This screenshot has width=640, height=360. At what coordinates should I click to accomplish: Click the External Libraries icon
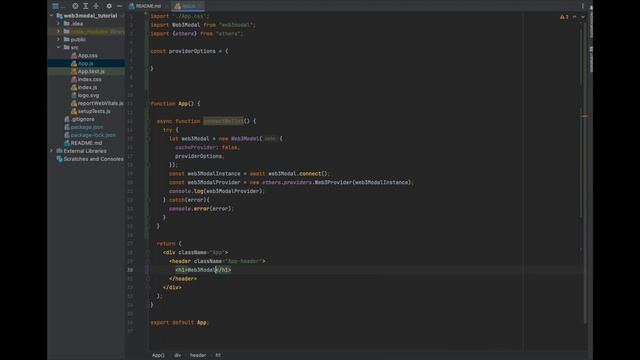(60, 151)
